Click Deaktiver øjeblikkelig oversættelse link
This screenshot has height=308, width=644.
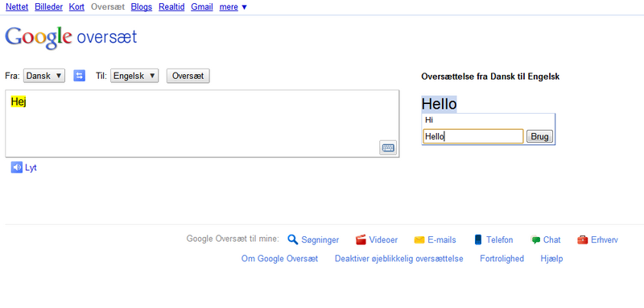[398, 259]
